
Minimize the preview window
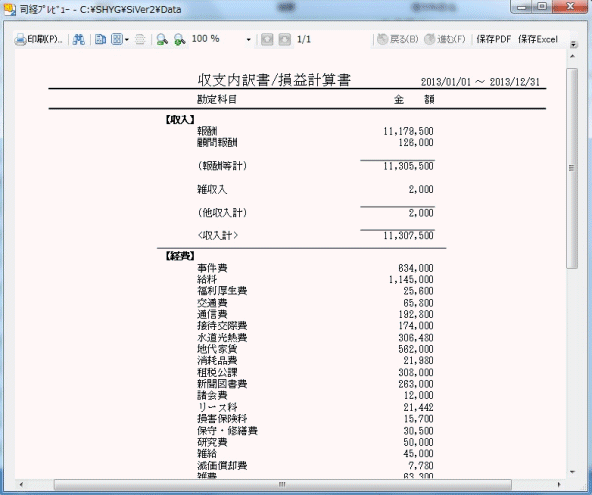(522, 6)
